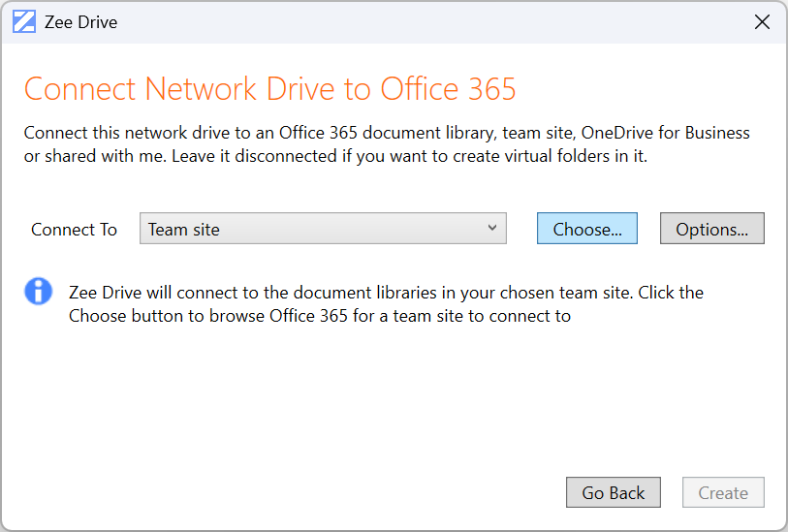Image resolution: width=788 pixels, height=532 pixels.
Task: Open the Connect To combo box
Action: click(323, 229)
